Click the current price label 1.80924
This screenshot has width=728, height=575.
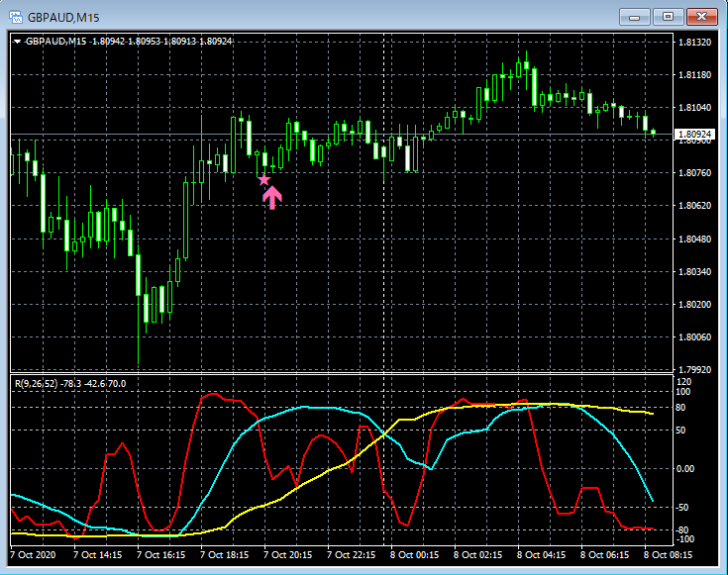(694, 135)
